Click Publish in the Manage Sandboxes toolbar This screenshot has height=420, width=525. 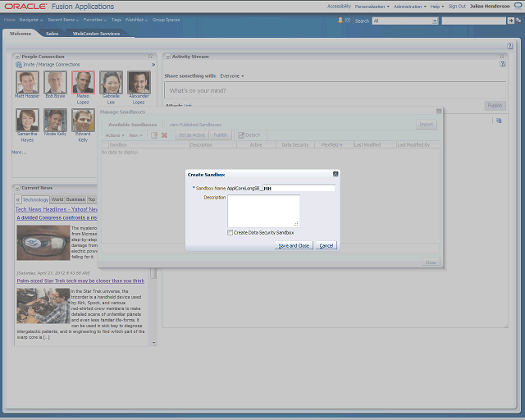click(221, 135)
